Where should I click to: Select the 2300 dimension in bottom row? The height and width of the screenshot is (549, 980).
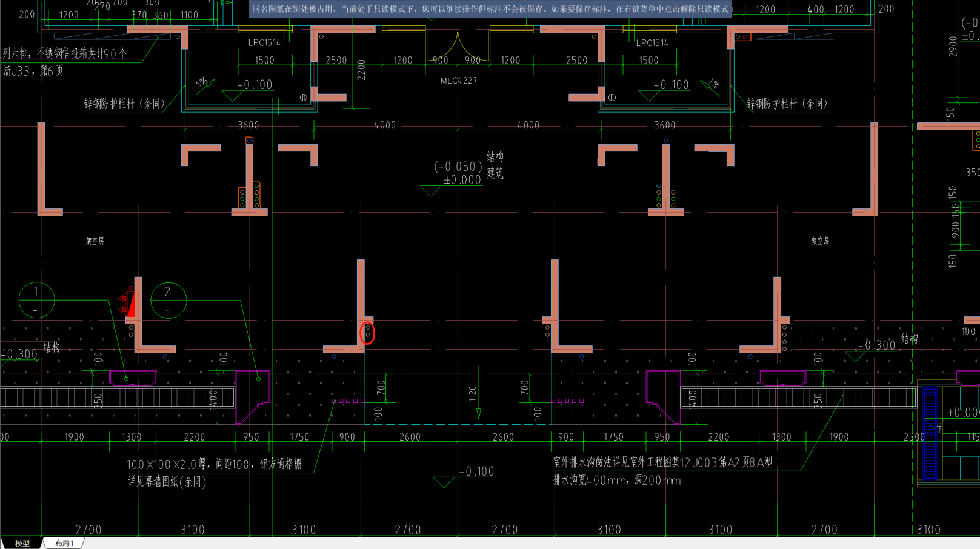tap(914, 437)
